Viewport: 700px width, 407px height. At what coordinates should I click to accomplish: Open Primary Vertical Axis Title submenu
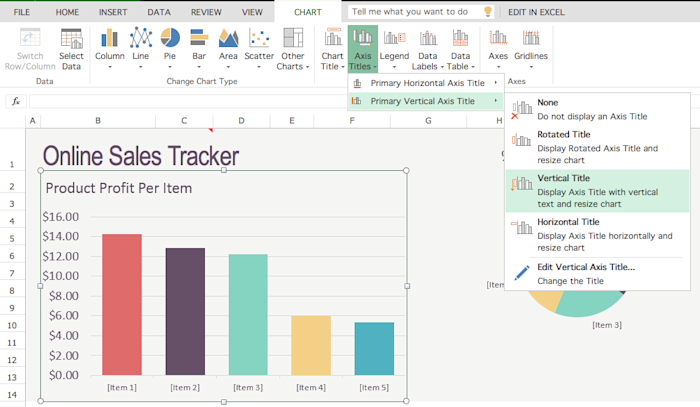pyautogui.click(x=425, y=101)
